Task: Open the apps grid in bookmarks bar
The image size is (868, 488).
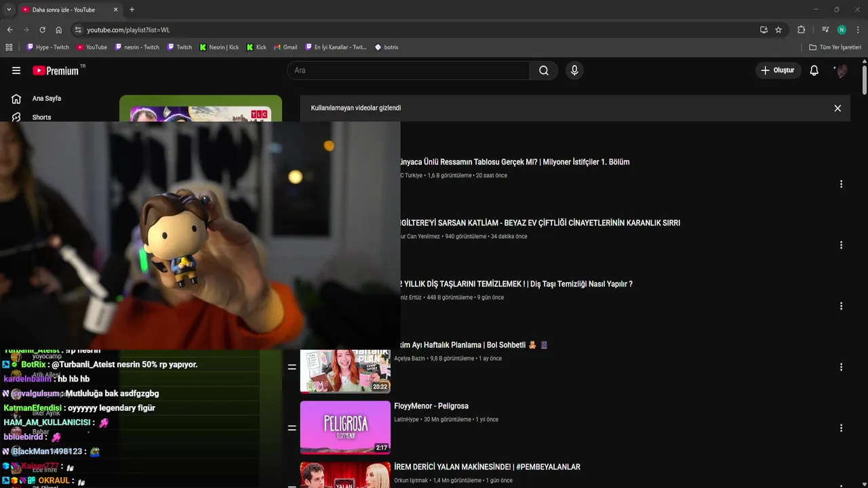Action: point(9,47)
